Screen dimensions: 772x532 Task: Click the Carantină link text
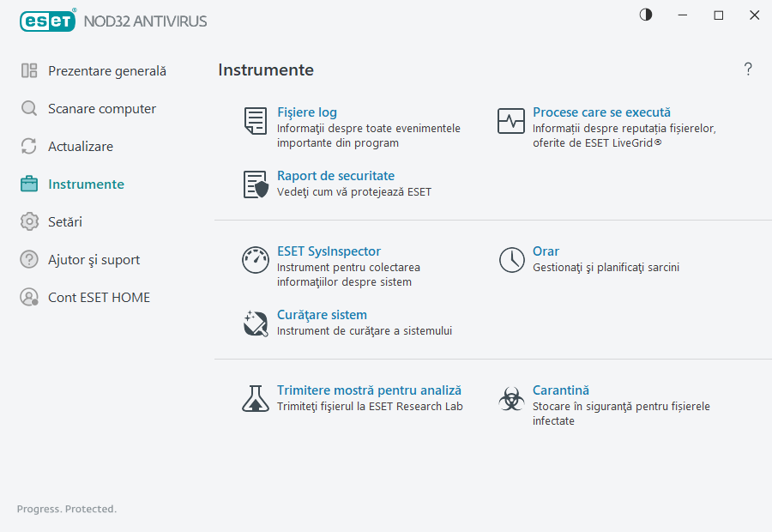coord(560,390)
